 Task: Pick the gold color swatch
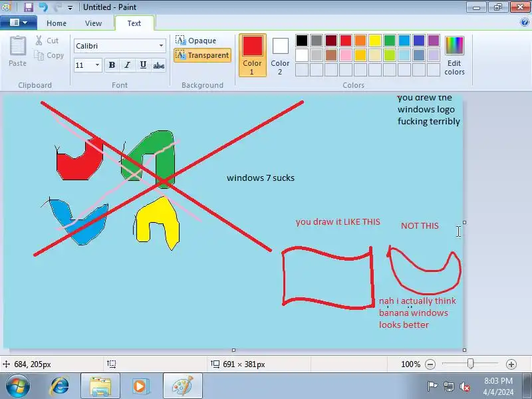(x=360, y=55)
